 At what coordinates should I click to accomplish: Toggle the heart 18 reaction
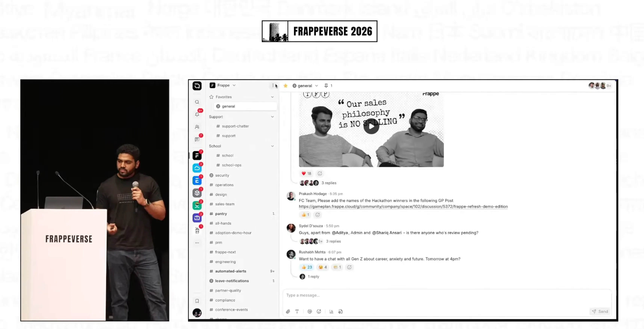coord(306,173)
